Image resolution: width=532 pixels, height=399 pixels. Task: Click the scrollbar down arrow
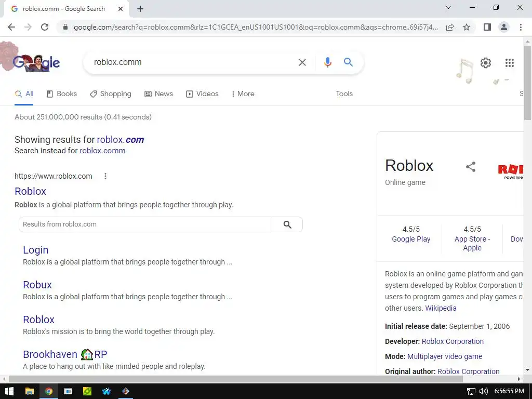click(527, 369)
